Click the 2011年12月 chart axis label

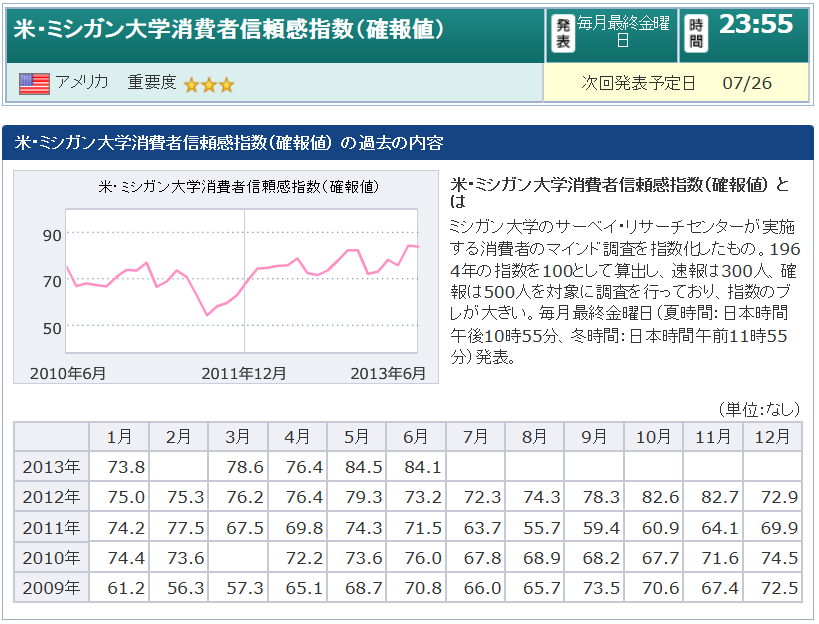(244, 373)
